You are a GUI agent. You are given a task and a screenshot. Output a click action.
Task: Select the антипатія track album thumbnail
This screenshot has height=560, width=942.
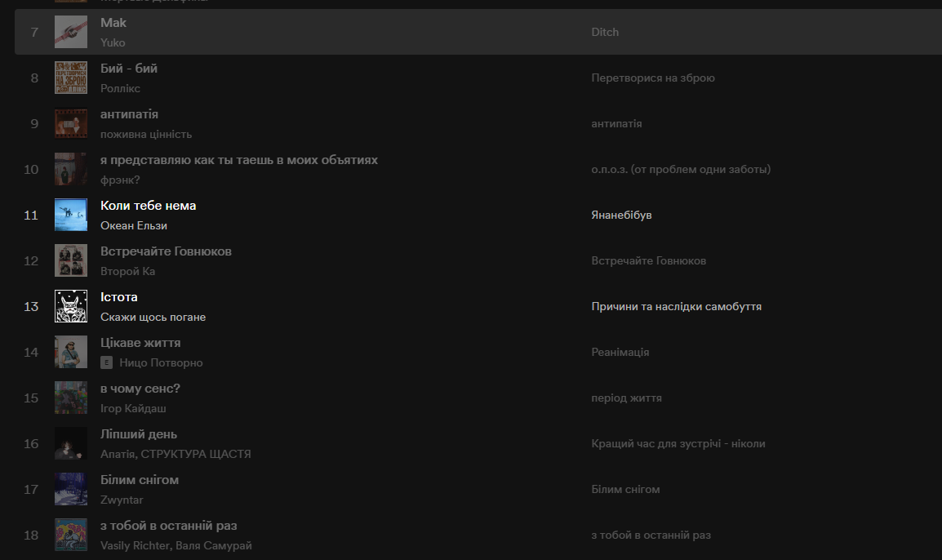pyautogui.click(x=71, y=123)
